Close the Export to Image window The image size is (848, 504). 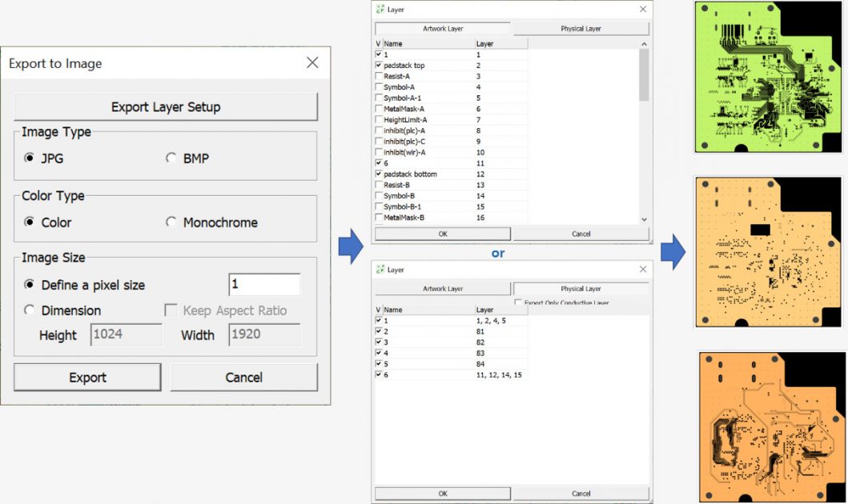point(312,62)
